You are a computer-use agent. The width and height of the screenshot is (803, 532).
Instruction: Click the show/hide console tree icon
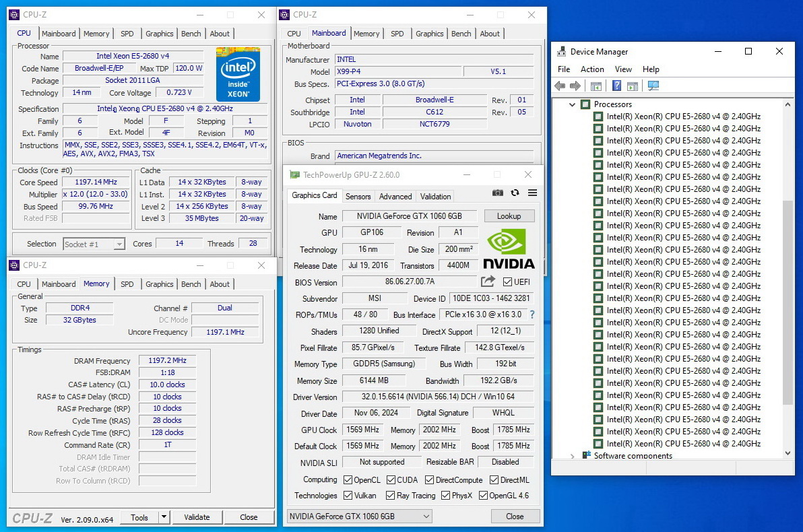pos(596,86)
